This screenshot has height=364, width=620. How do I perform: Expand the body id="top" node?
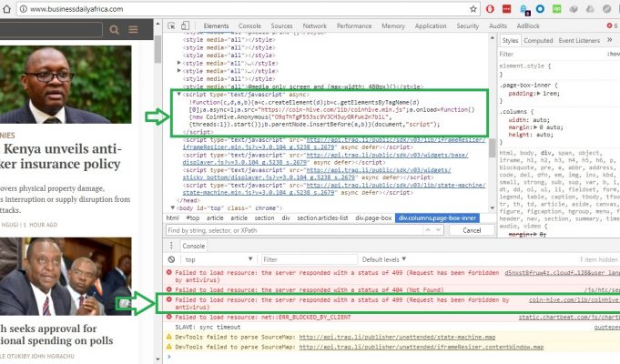(173, 207)
